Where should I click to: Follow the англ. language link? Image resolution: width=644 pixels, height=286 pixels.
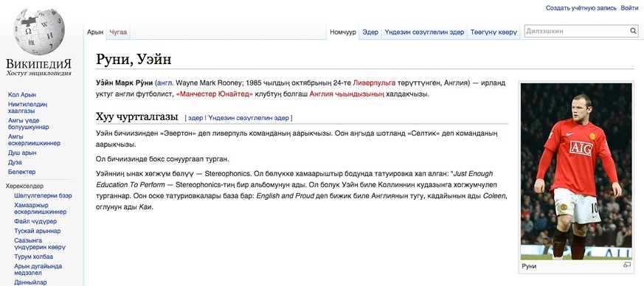(165, 83)
